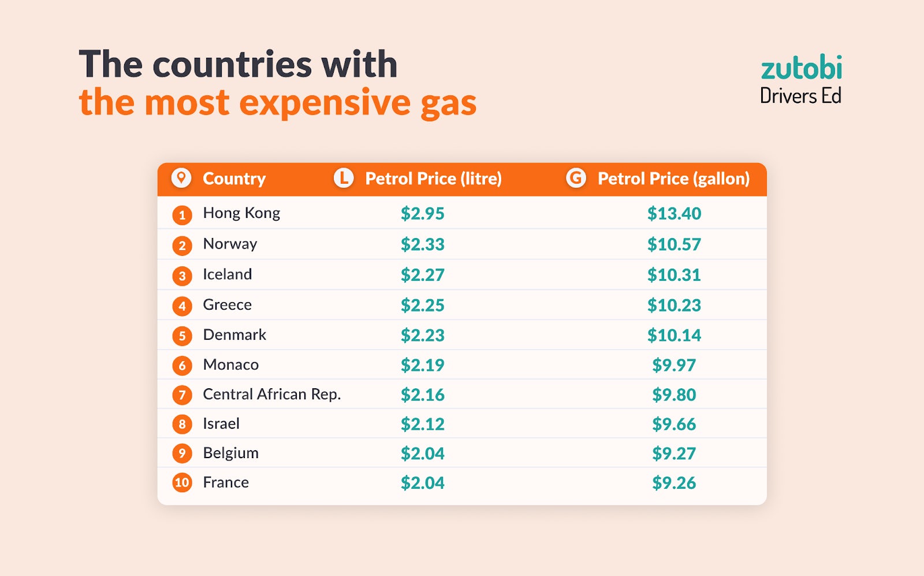Select the rank 5 badge beside Denmark
The width and height of the screenshot is (924, 576).
point(182,336)
